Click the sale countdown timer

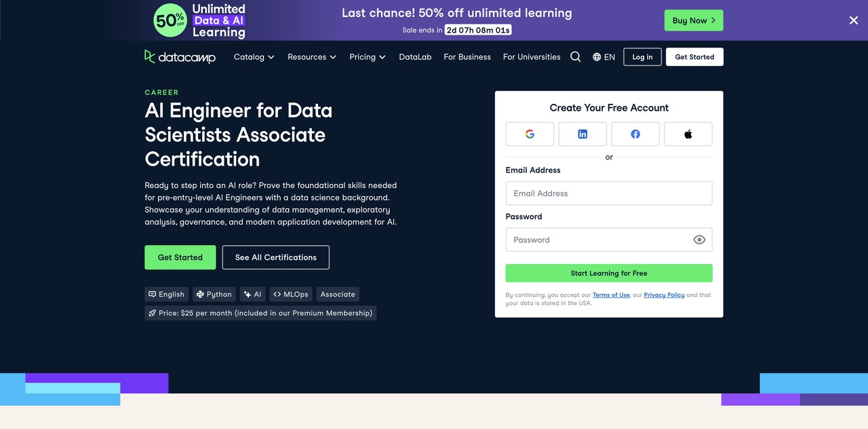click(478, 30)
